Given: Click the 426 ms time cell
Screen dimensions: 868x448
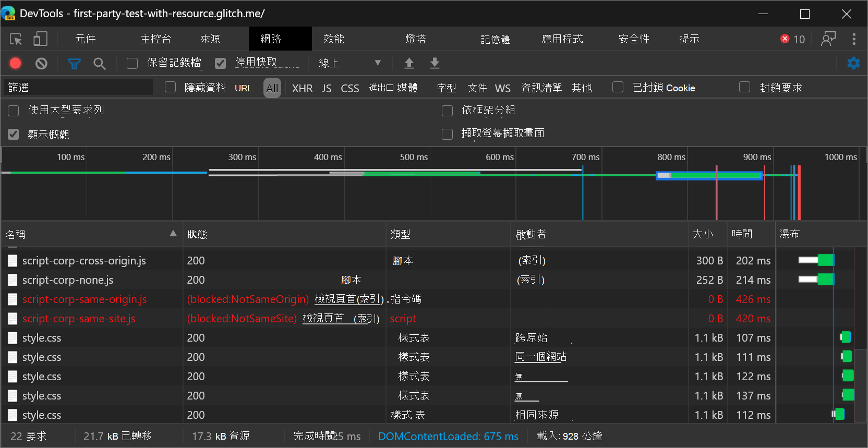Looking at the screenshot, I should (753, 299).
